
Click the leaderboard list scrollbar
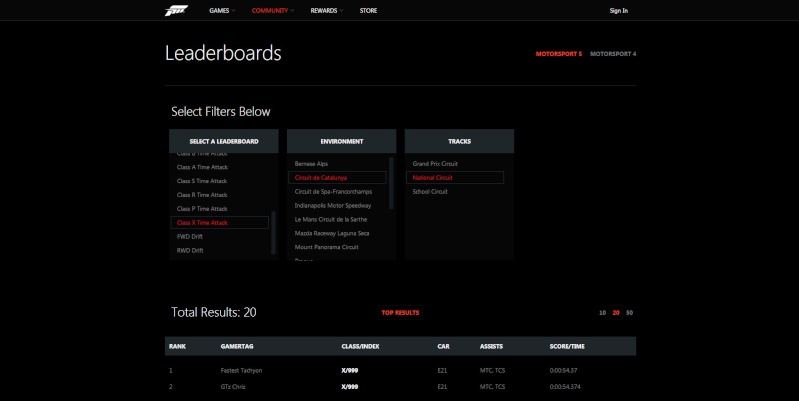tap(274, 232)
